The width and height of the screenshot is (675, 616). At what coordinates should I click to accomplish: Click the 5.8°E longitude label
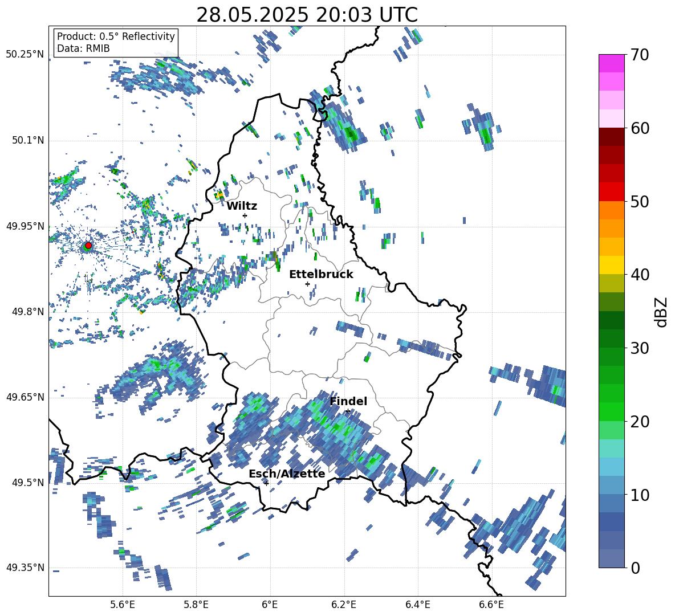[x=196, y=605]
